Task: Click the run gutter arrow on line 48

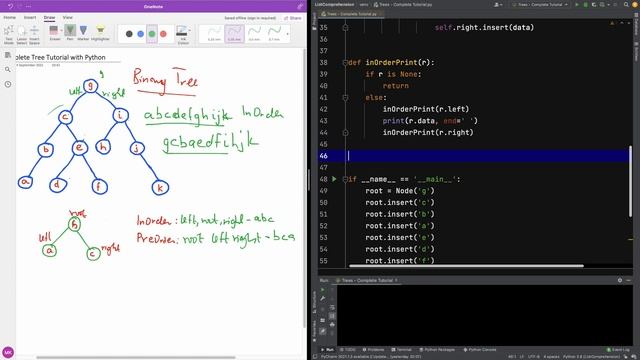Action: click(334, 179)
